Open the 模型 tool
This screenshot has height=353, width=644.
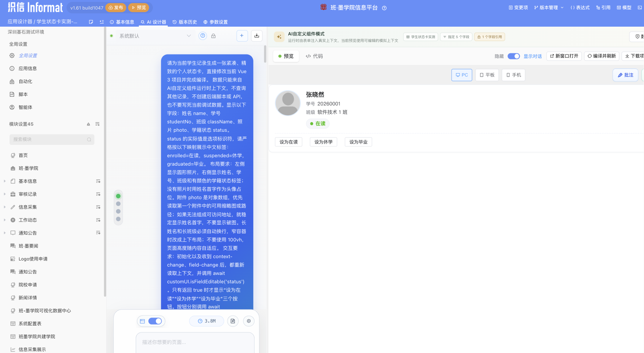click(624, 8)
